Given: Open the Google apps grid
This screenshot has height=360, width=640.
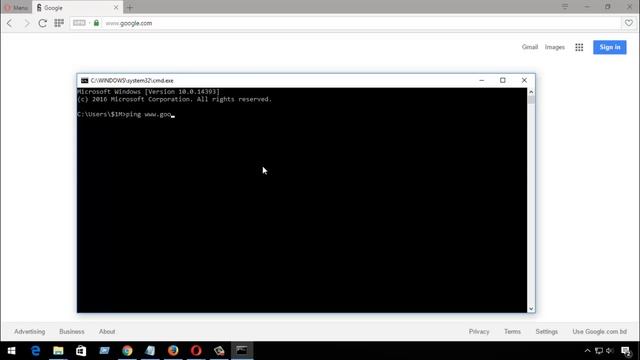Looking at the screenshot, I should click(579, 47).
